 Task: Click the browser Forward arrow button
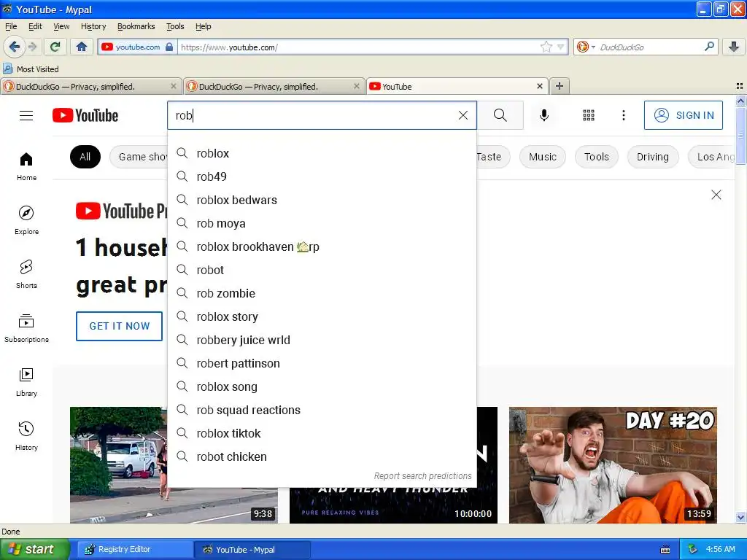coord(33,47)
